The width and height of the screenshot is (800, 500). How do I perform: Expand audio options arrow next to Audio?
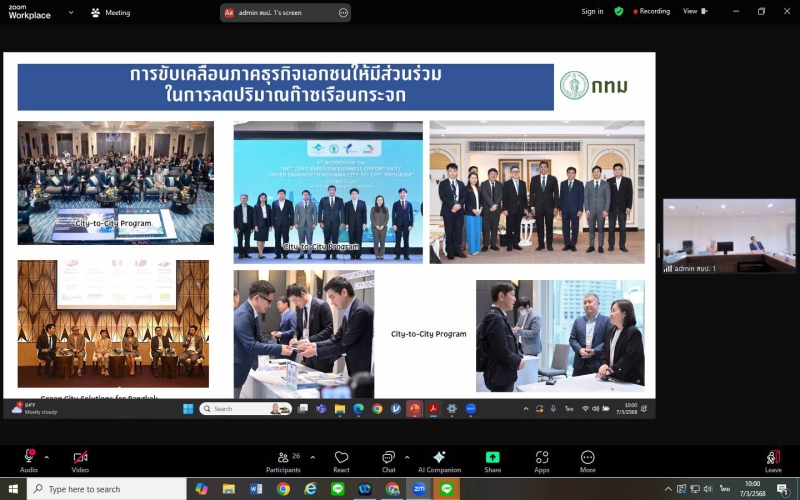tap(46, 457)
